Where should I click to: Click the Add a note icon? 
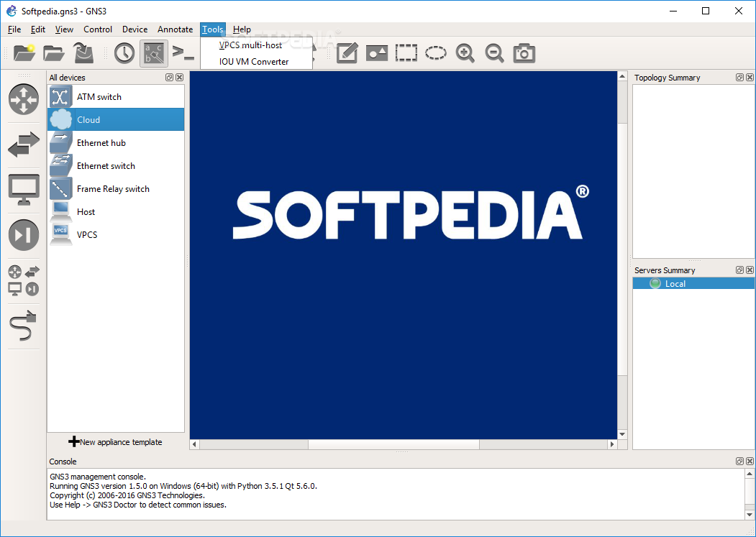point(347,52)
